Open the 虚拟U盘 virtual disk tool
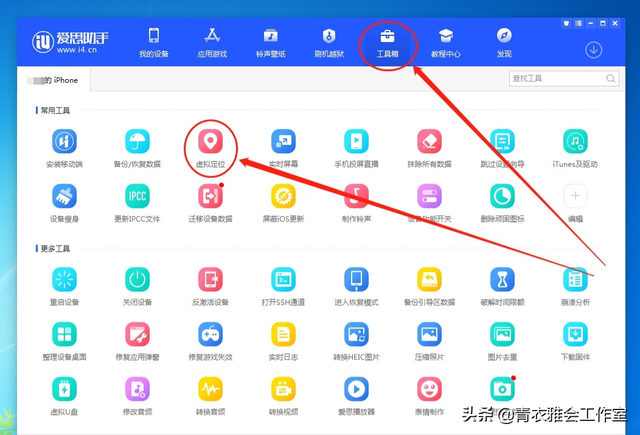The image size is (640, 435). click(x=64, y=389)
